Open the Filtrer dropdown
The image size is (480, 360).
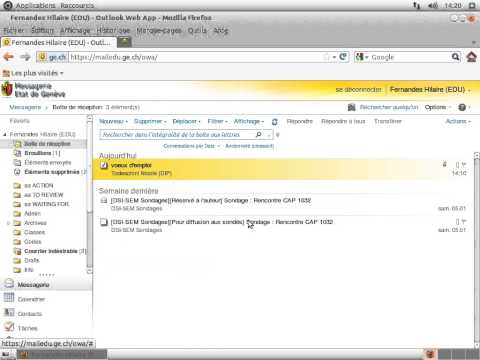click(x=217, y=121)
